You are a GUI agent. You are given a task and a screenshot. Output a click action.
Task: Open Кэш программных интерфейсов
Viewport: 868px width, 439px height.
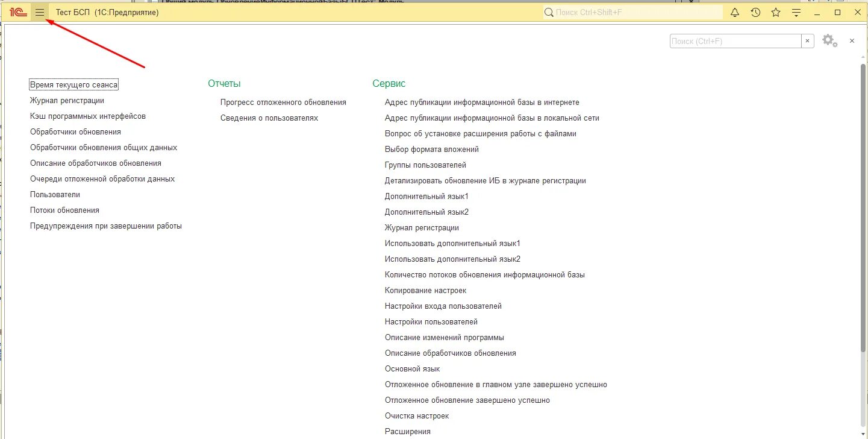(88, 116)
